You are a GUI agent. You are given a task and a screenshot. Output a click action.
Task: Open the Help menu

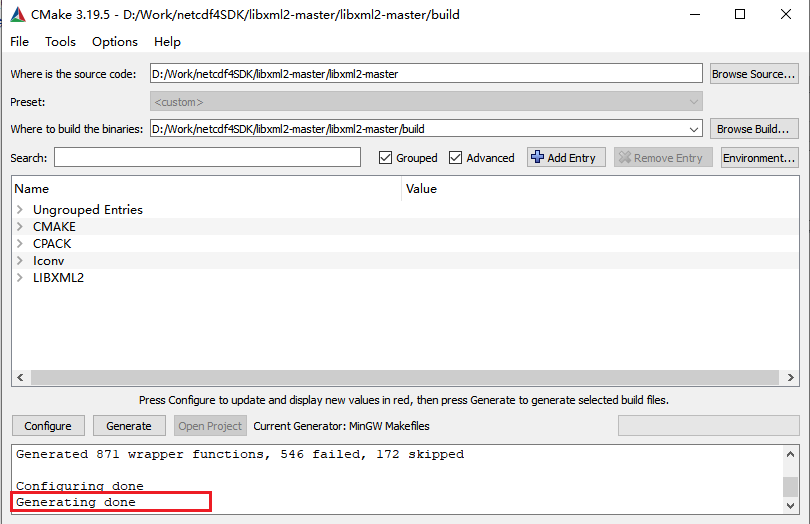click(x=167, y=42)
